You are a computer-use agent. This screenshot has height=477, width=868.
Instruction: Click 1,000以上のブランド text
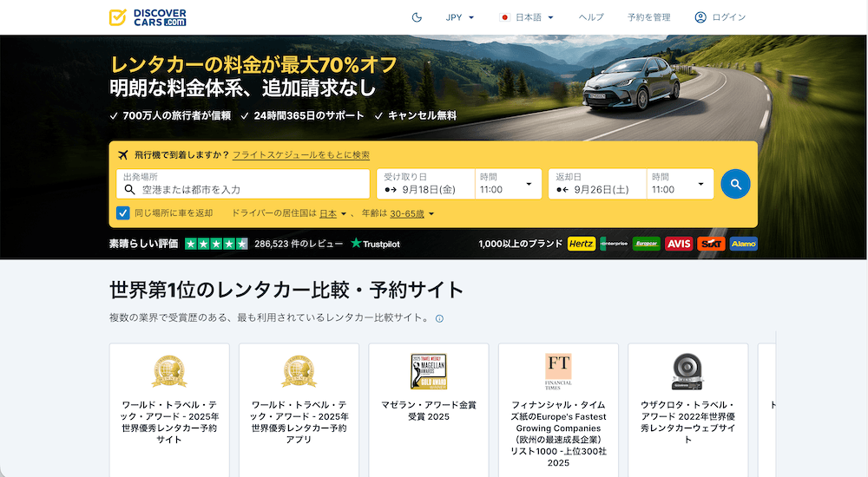coord(520,244)
